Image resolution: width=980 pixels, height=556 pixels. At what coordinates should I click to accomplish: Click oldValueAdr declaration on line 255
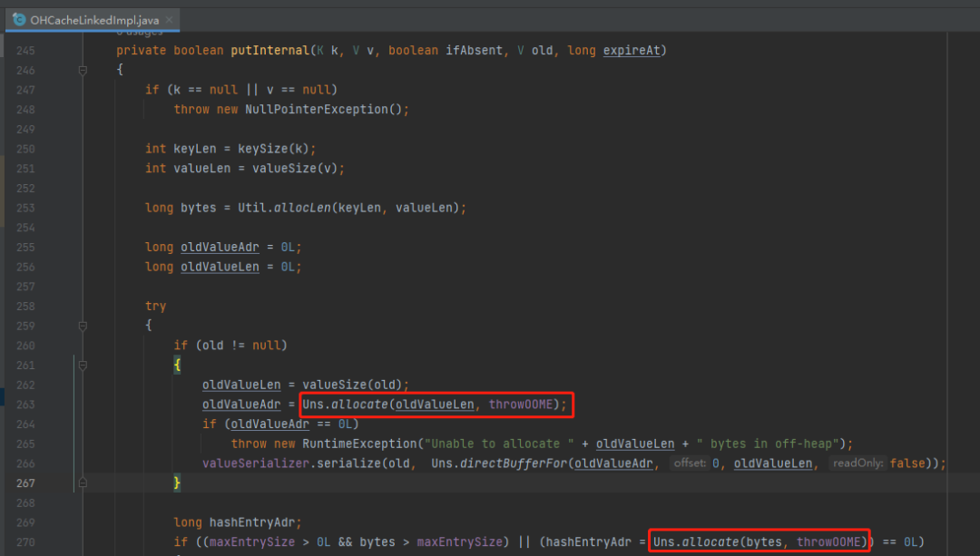pyautogui.click(x=220, y=248)
